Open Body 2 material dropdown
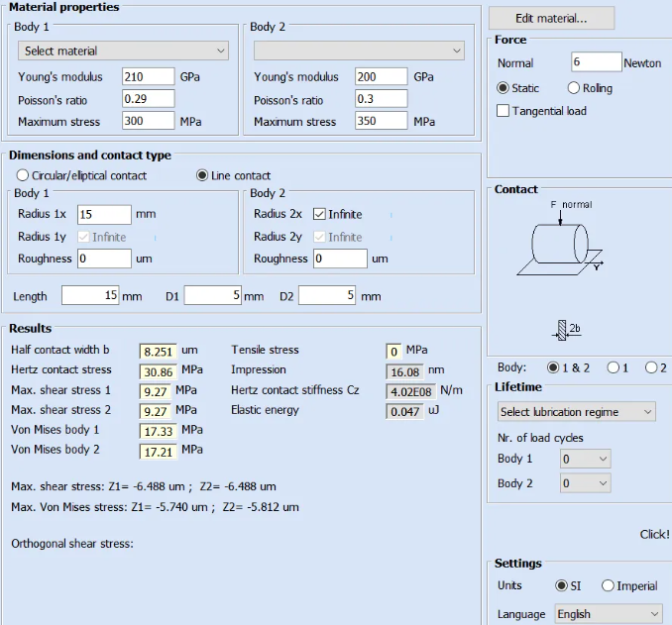672x625 pixels. pos(359,51)
